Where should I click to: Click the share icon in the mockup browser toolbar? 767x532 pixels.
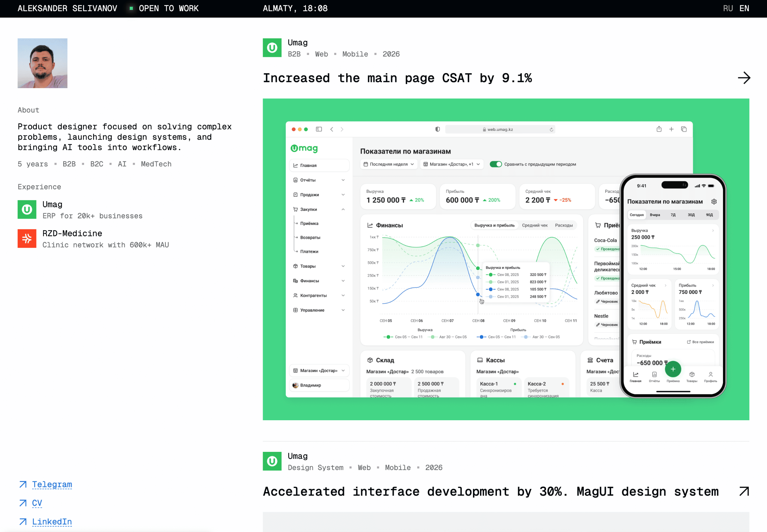[x=659, y=129]
